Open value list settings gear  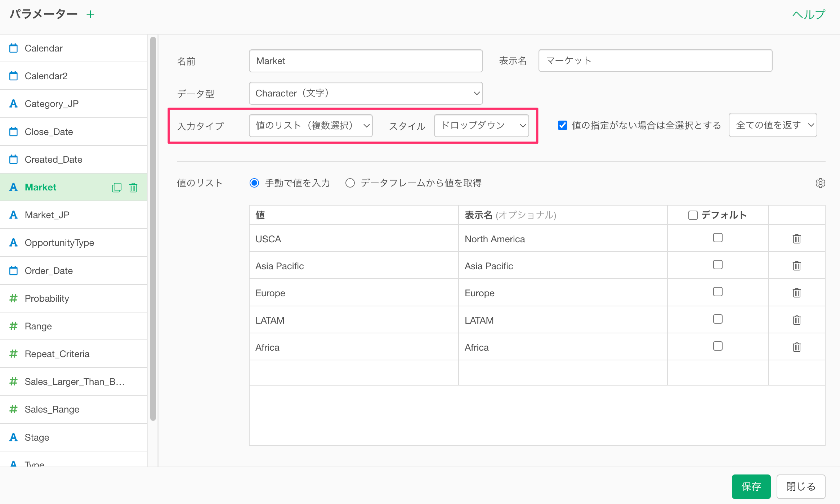pos(820,183)
